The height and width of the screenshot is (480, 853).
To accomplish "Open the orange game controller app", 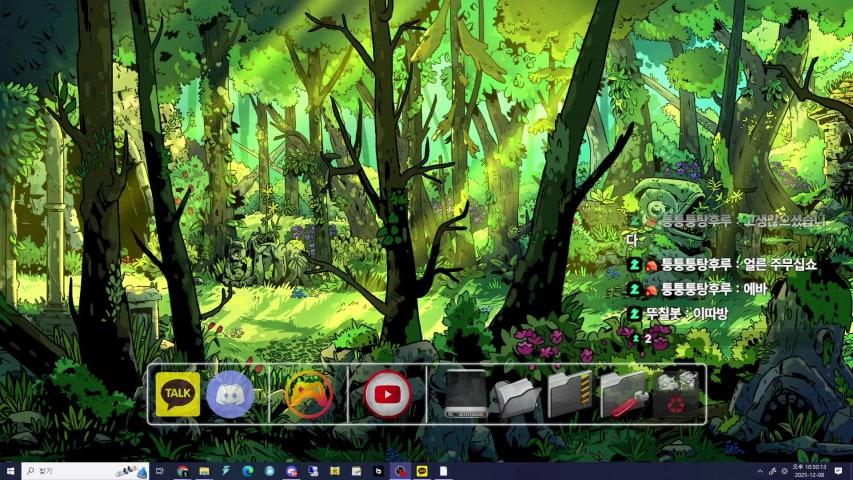I will click(308, 394).
